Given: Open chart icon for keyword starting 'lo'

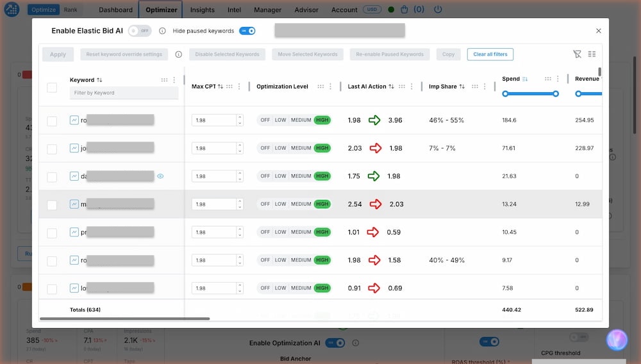Looking at the screenshot, I should pyautogui.click(x=74, y=288).
